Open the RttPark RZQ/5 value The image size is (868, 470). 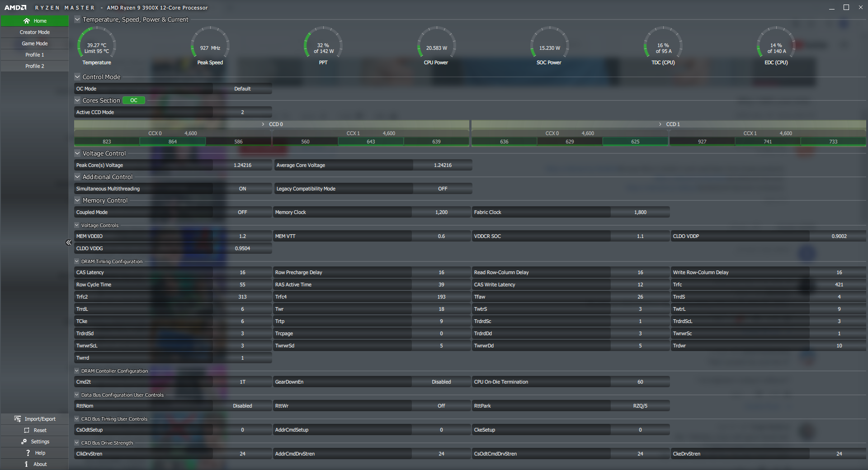[x=640, y=406]
